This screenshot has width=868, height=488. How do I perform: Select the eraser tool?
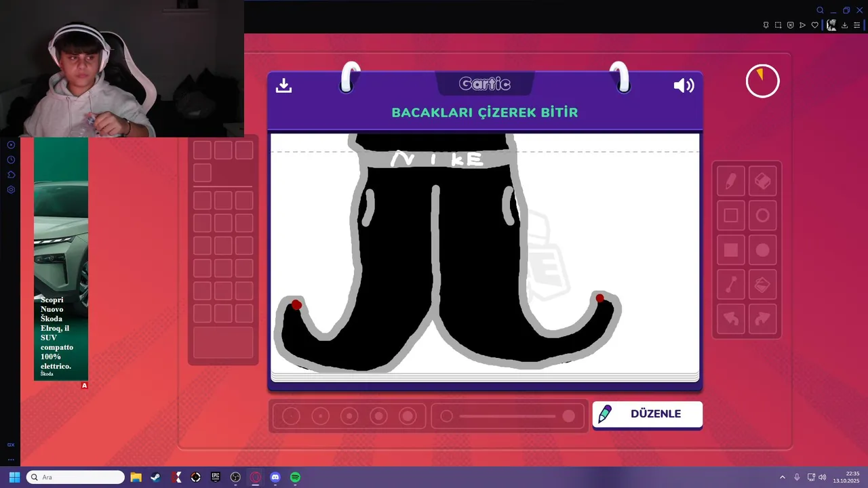click(762, 181)
